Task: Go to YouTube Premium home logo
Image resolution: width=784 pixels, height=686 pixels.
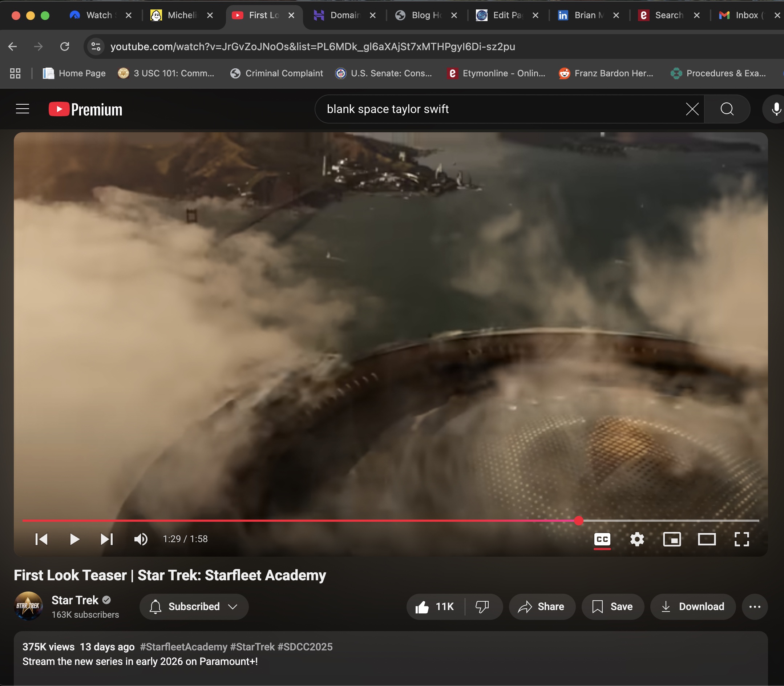Action: pyautogui.click(x=85, y=109)
